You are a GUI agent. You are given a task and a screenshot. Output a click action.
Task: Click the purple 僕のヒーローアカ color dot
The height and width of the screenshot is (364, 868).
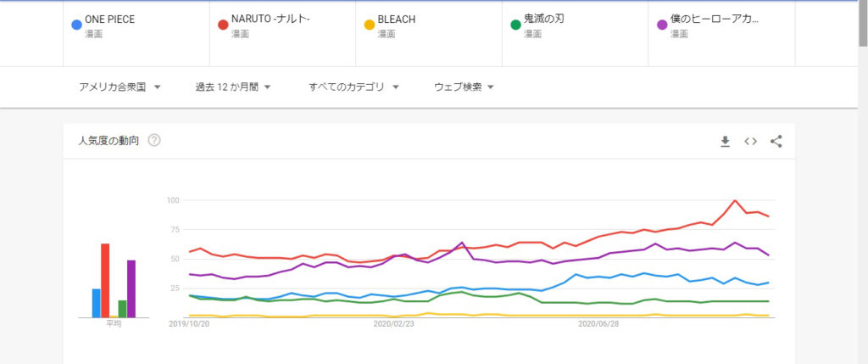coord(662,25)
